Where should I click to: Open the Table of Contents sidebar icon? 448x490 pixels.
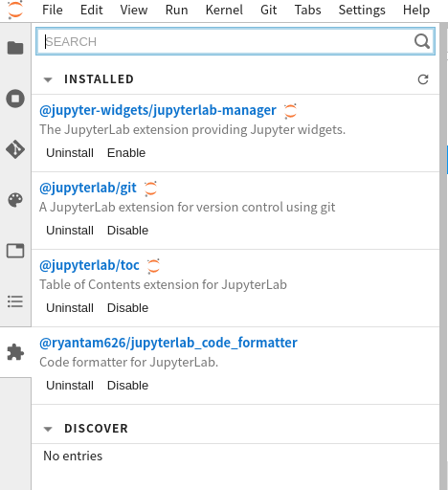click(x=15, y=301)
